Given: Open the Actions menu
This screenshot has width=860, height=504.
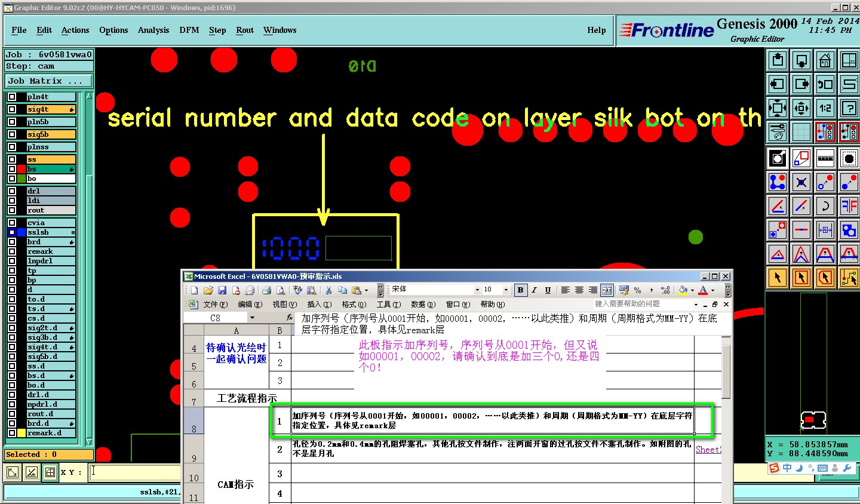Looking at the screenshot, I should click(x=75, y=30).
